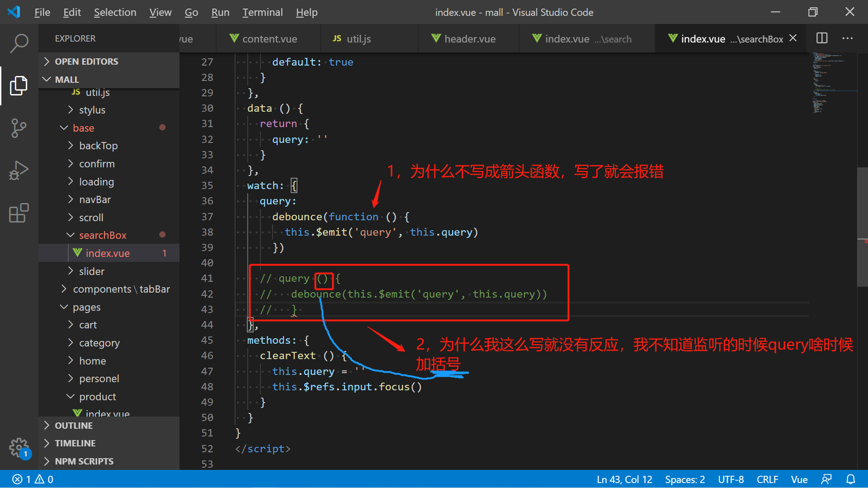Open the Help menu
This screenshot has height=488, width=868.
(x=307, y=12)
